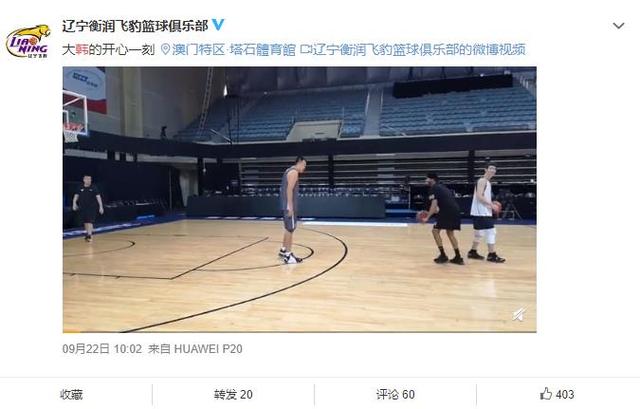Expand the post options chevron
This screenshot has width=640, height=409.
pyautogui.click(x=618, y=26)
